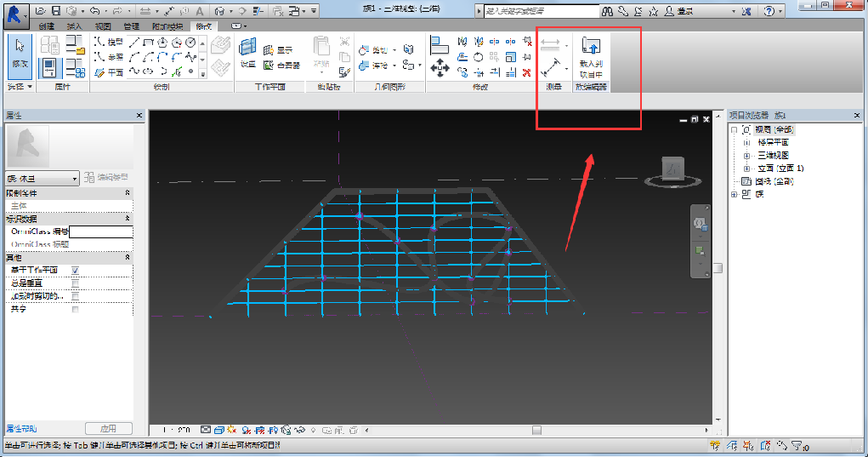Enable the 总是垂直 checkbox
Viewport: 868px width, 457px height.
(75, 283)
